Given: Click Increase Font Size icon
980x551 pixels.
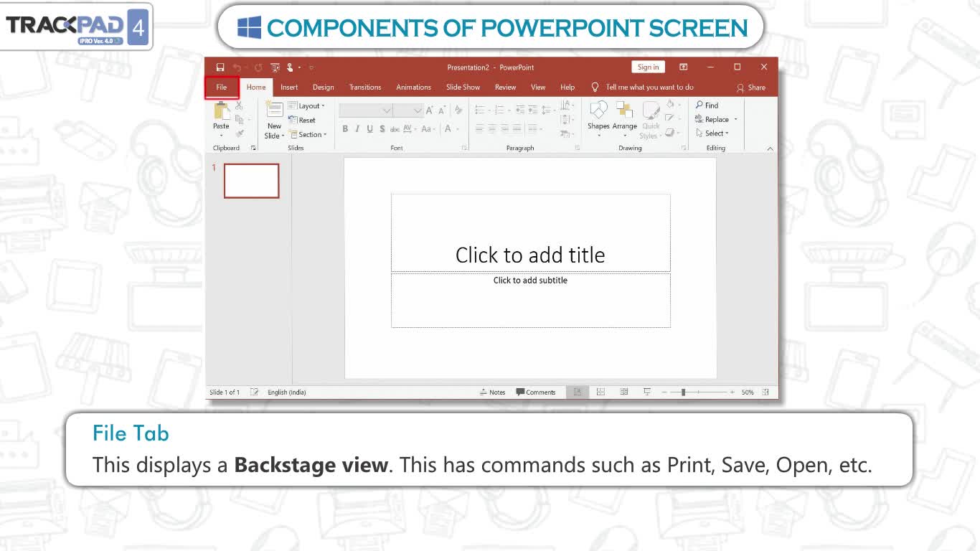Looking at the screenshot, I should [430, 110].
